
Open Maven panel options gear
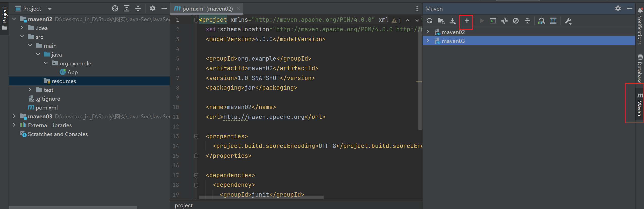tap(618, 8)
